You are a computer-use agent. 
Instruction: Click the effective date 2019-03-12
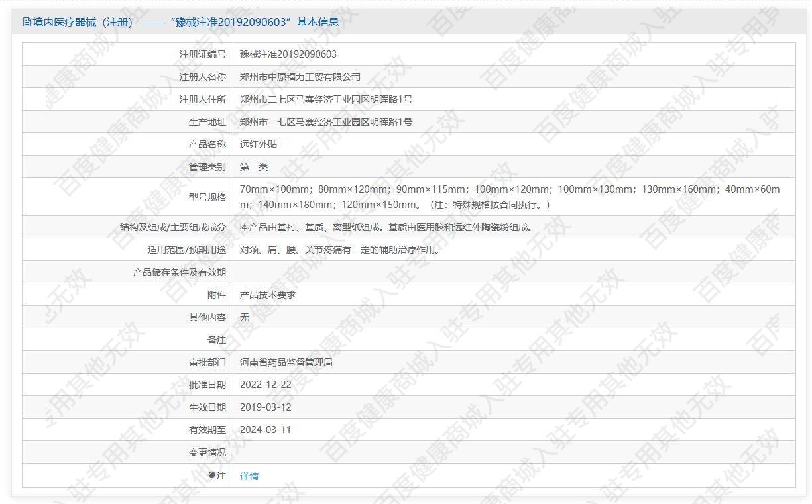pos(266,407)
